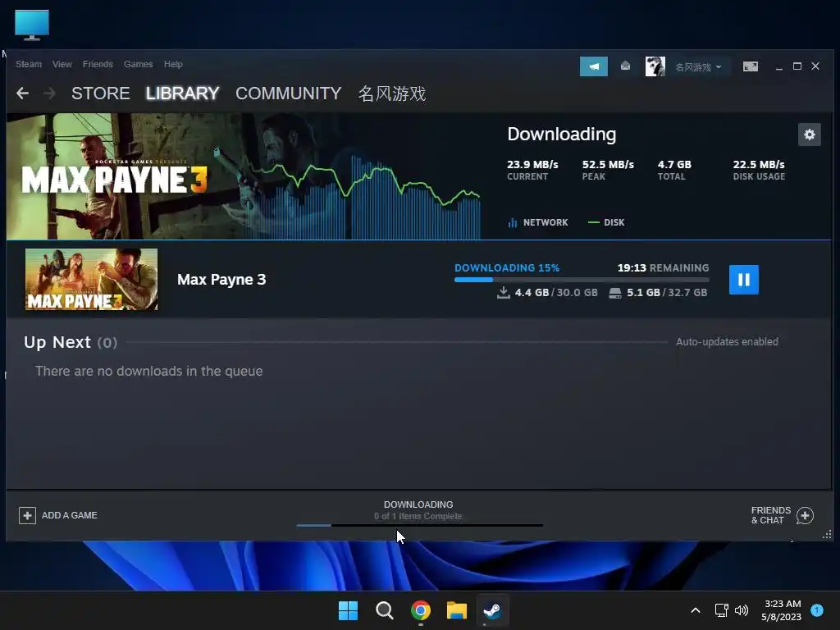This screenshot has height=630, width=840.
Task: Go to the STORE tab
Action: click(101, 94)
